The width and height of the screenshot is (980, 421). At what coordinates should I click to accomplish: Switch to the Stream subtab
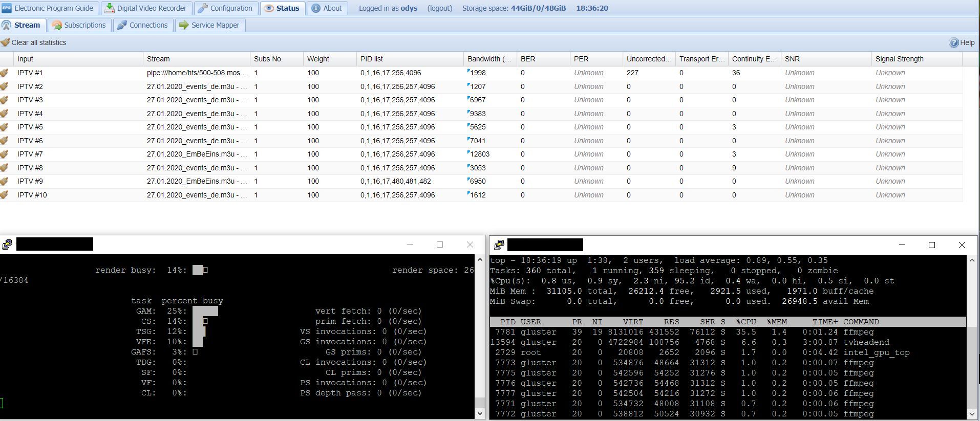[22, 25]
